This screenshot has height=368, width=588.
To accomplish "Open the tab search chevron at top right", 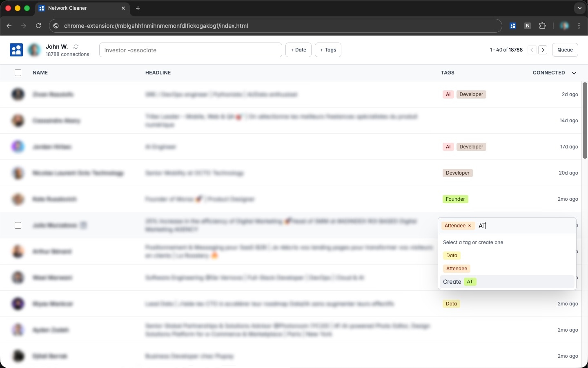I will coord(579,8).
